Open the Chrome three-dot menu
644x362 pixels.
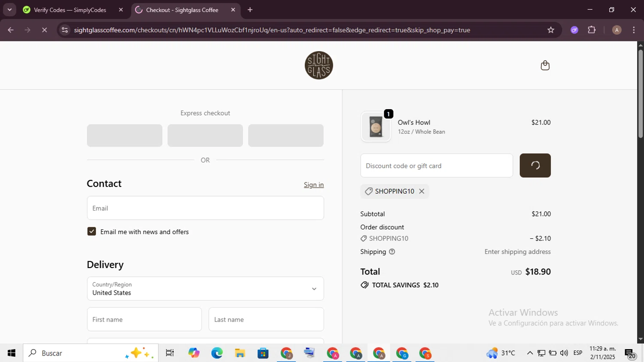pyautogui.click(x=634, y=30)
